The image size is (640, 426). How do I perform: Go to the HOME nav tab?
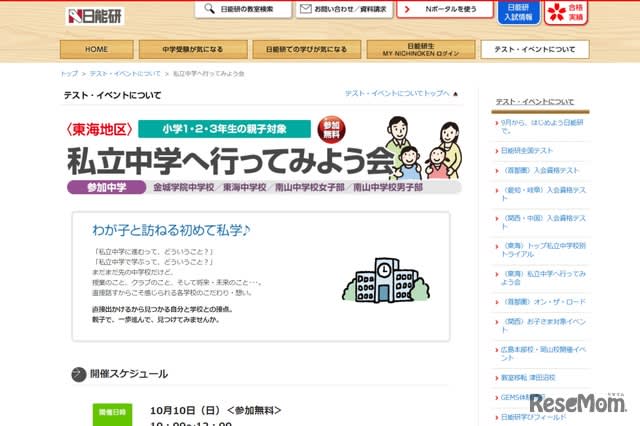[96, 49]
